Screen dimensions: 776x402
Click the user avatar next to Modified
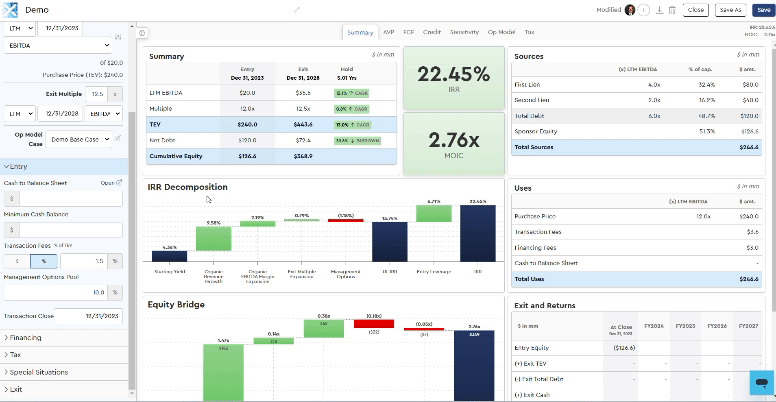click(x=630, y=9)
